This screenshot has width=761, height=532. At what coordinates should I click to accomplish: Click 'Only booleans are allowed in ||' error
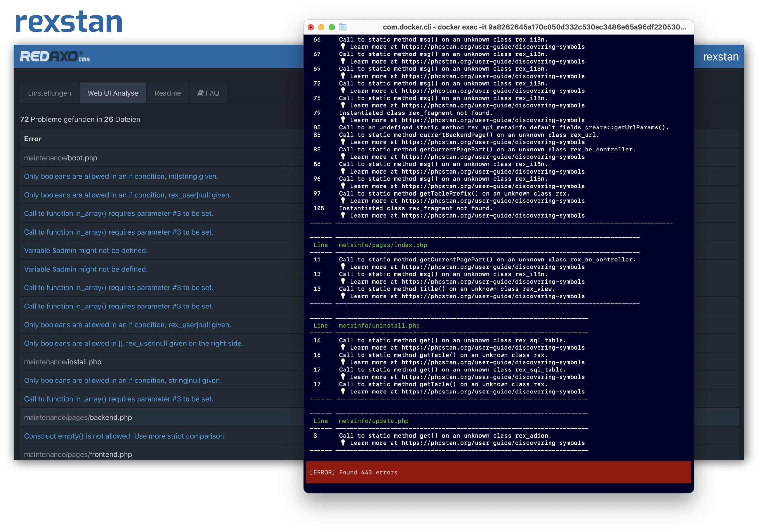pyautogui.click(x=133, y=343)
